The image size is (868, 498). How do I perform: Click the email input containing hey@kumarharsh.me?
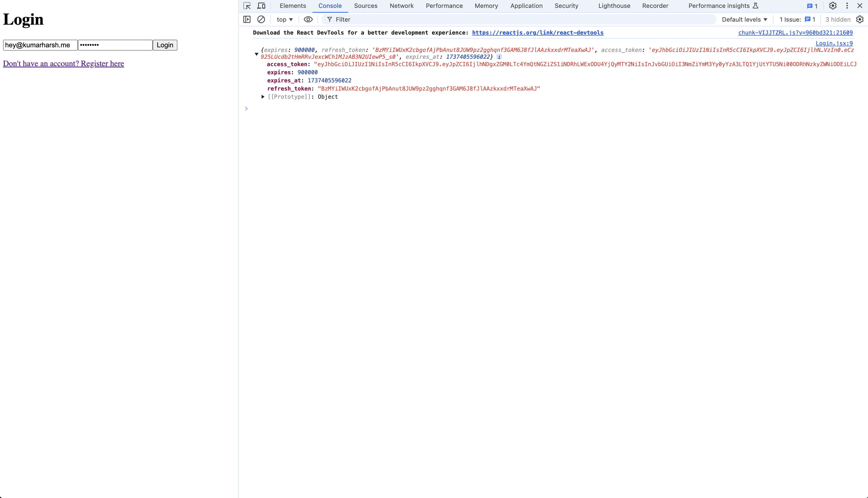(40, 45)
